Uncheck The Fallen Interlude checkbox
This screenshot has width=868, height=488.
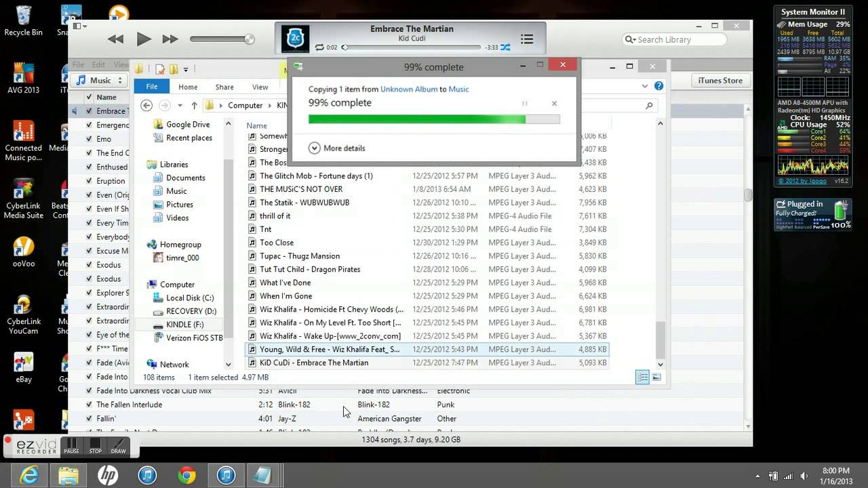pyautogui.click(x=89, y=405)
